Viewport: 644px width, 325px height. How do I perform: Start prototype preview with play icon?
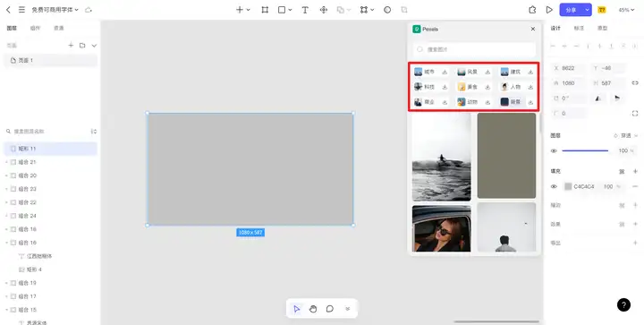click(549, 10)
